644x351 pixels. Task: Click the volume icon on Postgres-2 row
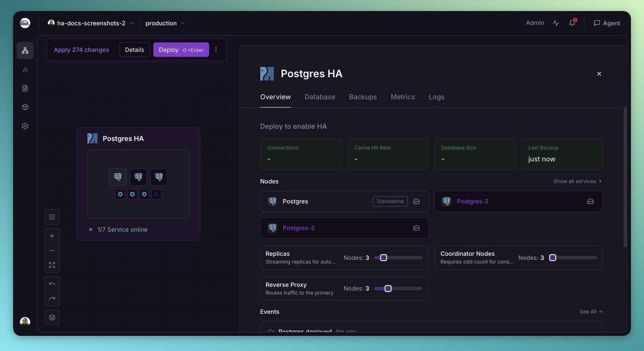tap(590, 201)
